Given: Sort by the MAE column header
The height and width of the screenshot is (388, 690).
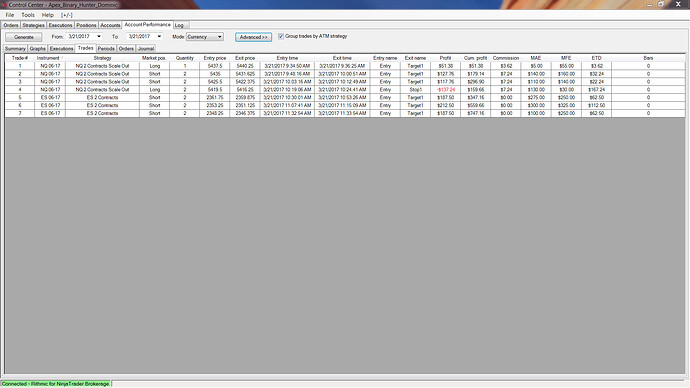Looking at the screenshot, I should (x=536, y=58).
